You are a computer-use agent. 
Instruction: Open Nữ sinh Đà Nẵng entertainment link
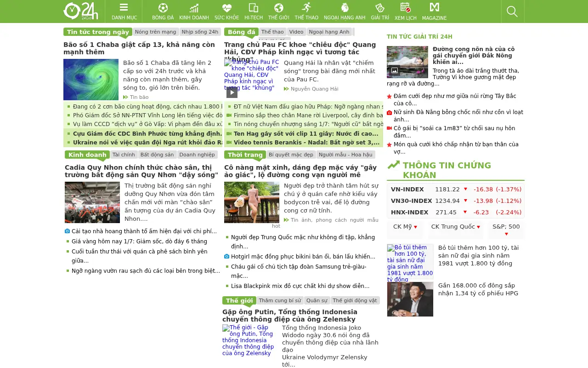pyautogui.click(x=458, y=116)
